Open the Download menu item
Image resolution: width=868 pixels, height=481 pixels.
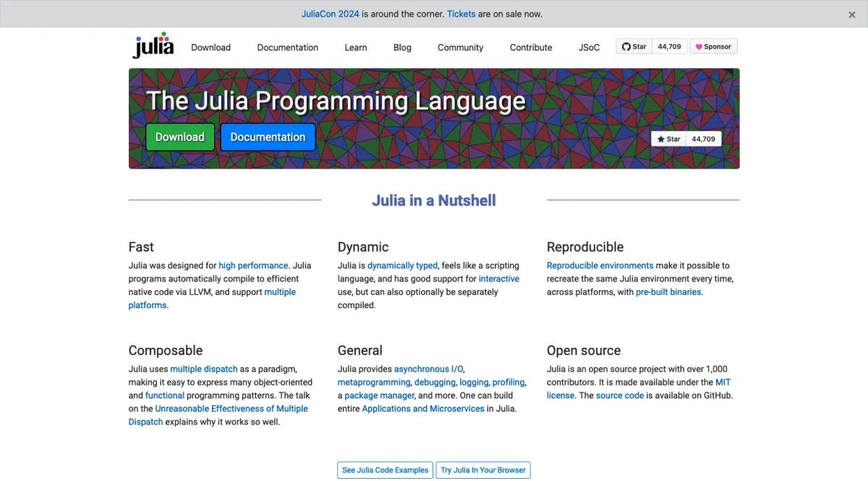[x=210, y=48]
